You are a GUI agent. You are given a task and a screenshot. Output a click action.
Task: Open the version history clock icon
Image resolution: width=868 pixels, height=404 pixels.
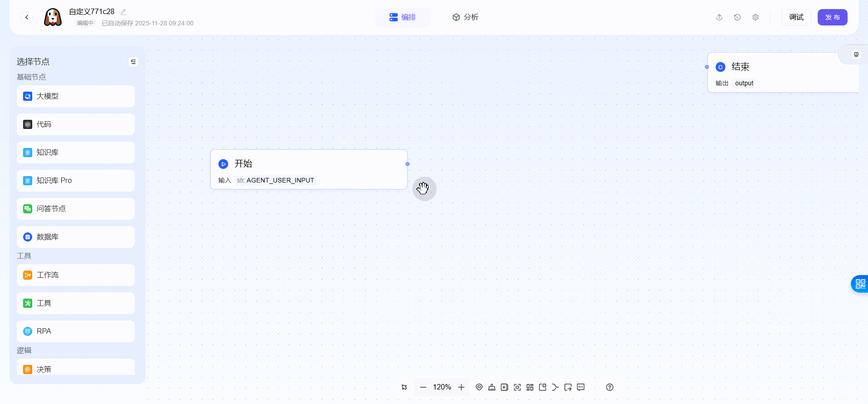pos(737,17)
